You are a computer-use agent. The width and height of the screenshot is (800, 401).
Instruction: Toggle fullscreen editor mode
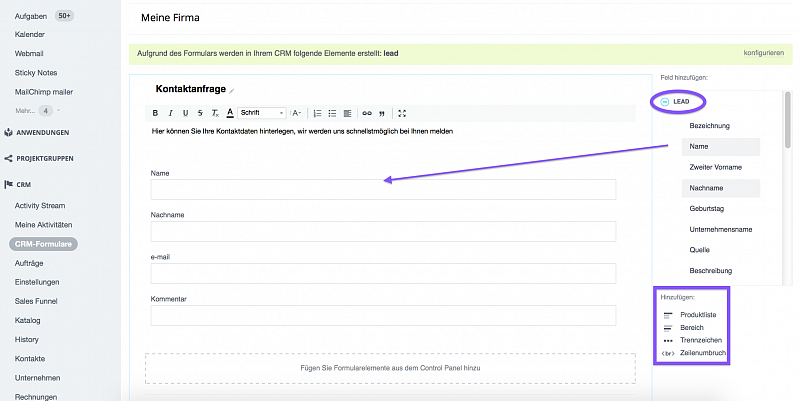coord(402,113)
